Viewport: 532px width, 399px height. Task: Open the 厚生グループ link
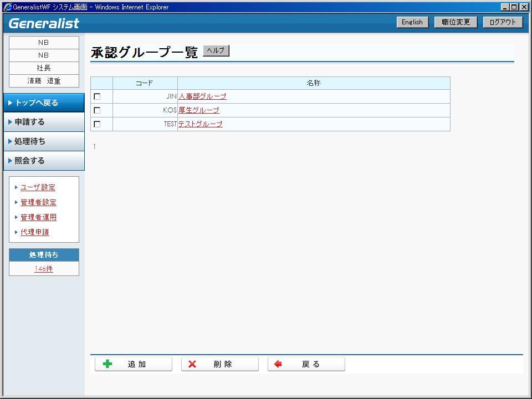tap(199, 110)
